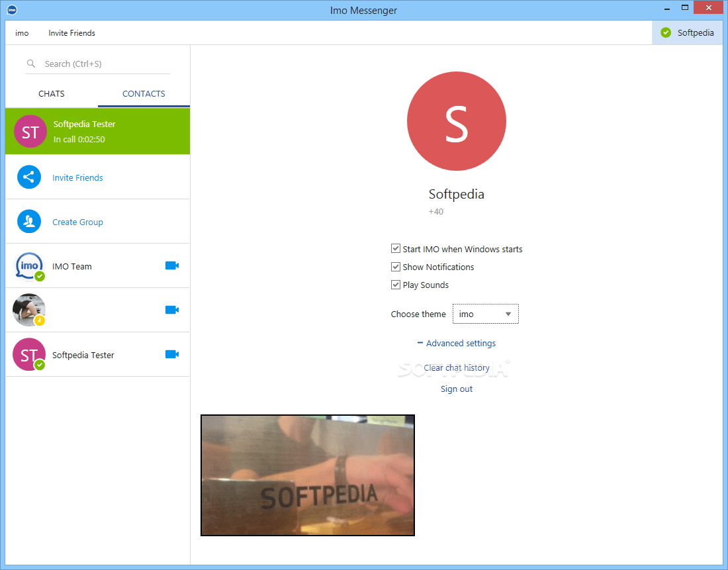Open the imo menu
Viewport: 728px width, 570px height.
(x=22, y=33)
